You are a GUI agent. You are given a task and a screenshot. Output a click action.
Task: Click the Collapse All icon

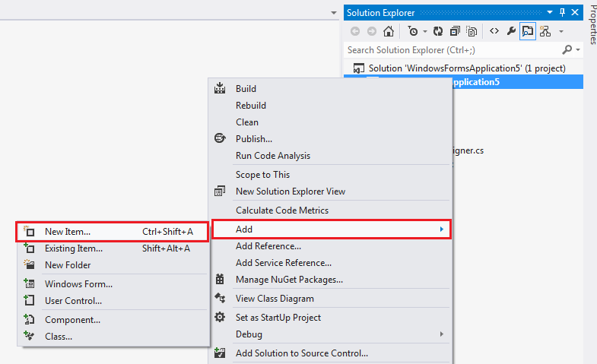coord(455,31)
